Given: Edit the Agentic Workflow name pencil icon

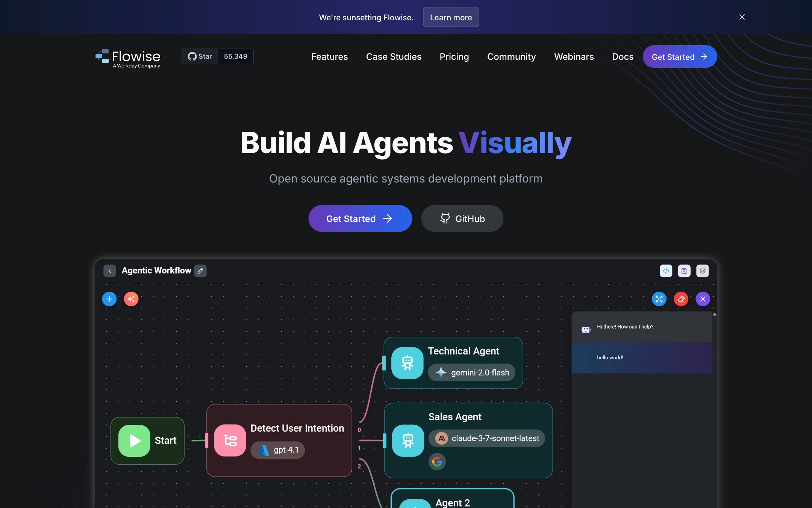Looking at the screenshot, I should tap(200, 271).
